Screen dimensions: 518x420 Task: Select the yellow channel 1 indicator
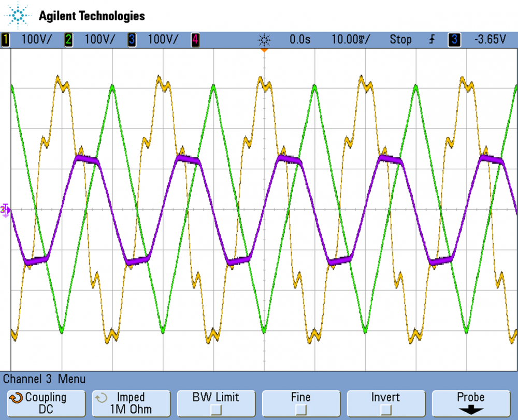pos(6,39)
